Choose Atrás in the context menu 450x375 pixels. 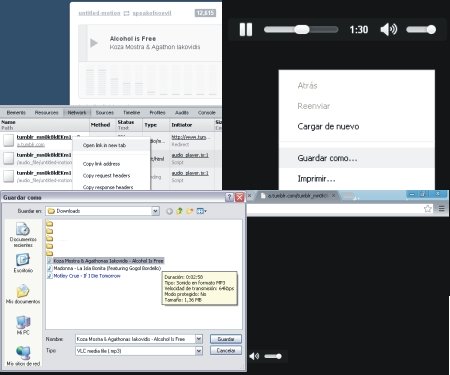(307, 86)
